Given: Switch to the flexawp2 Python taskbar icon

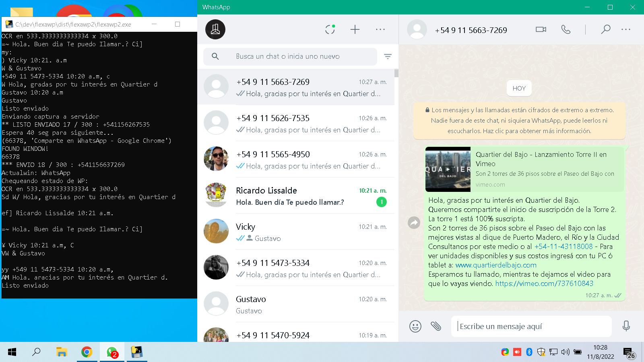Looking at the screenshot, I should [137, 352].
